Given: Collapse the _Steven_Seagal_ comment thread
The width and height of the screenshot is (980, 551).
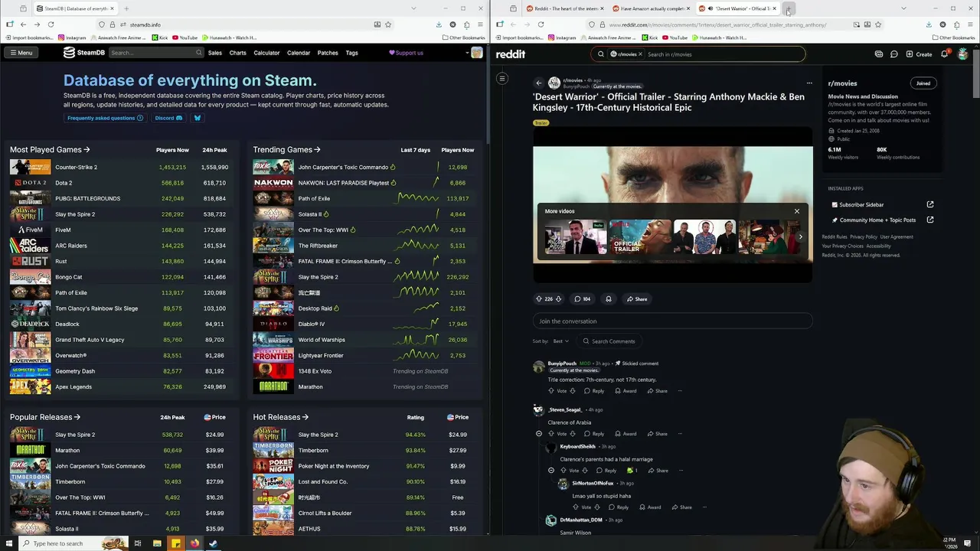Looking at the screenshot, I should [539, 434].
